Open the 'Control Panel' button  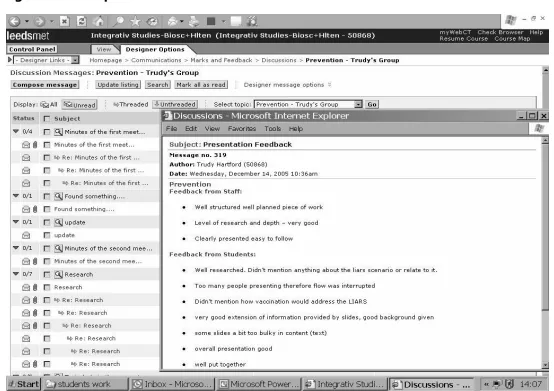click(x=32, y=49)
